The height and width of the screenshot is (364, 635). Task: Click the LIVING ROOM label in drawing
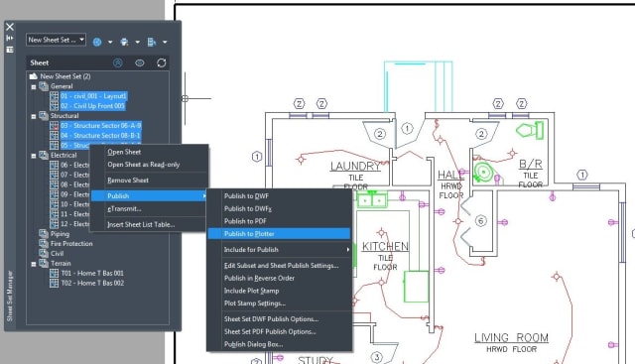512,337
